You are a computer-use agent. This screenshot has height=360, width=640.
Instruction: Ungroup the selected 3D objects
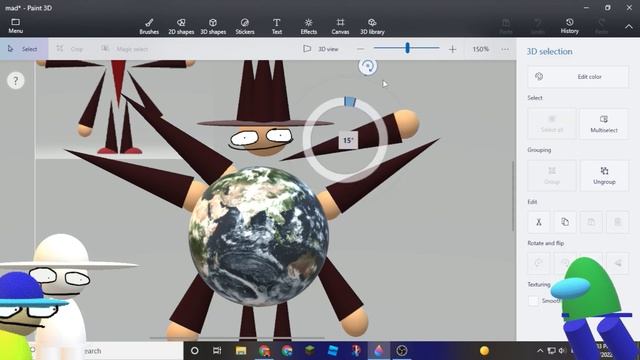click(604, 176)
